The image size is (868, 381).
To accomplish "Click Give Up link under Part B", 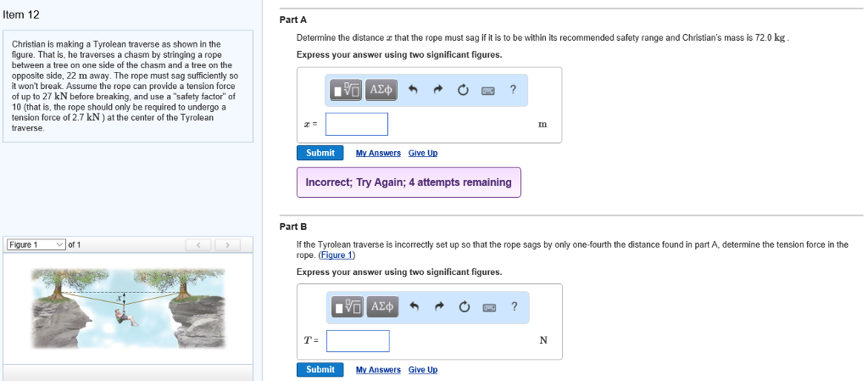I will tap(423, 369).
